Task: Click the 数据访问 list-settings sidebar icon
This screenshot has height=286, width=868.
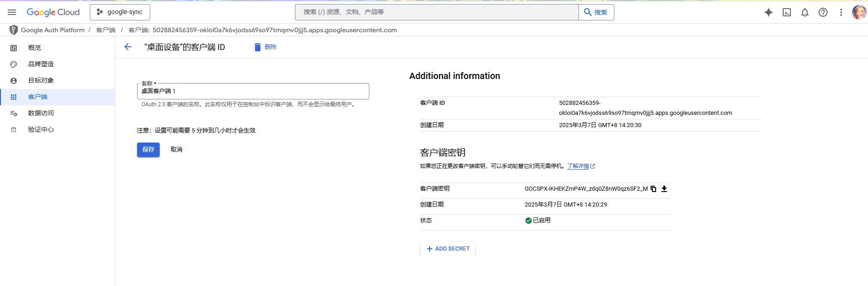Action: click(14, 113)
